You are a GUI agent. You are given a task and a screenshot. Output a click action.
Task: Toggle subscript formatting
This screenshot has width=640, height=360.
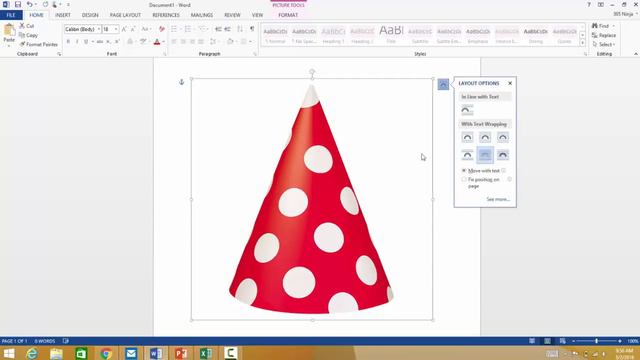click(108, 42)
